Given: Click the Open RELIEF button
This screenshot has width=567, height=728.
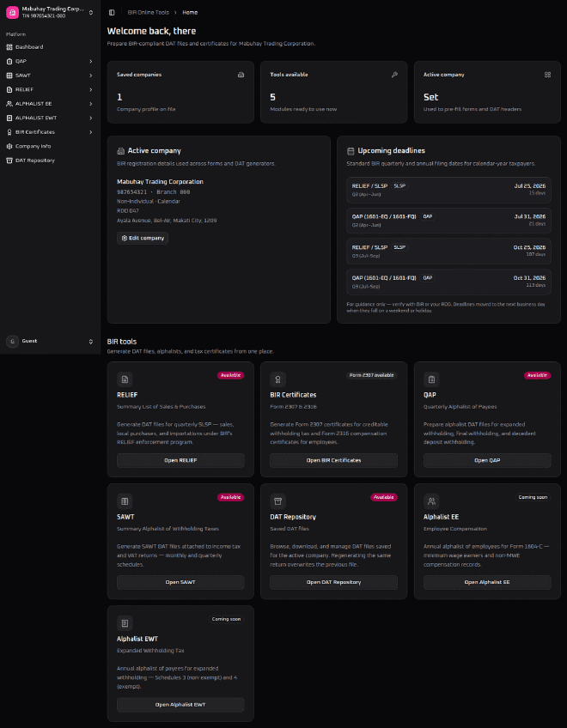Looking at the screenshot, I should [x=180, y=460].
